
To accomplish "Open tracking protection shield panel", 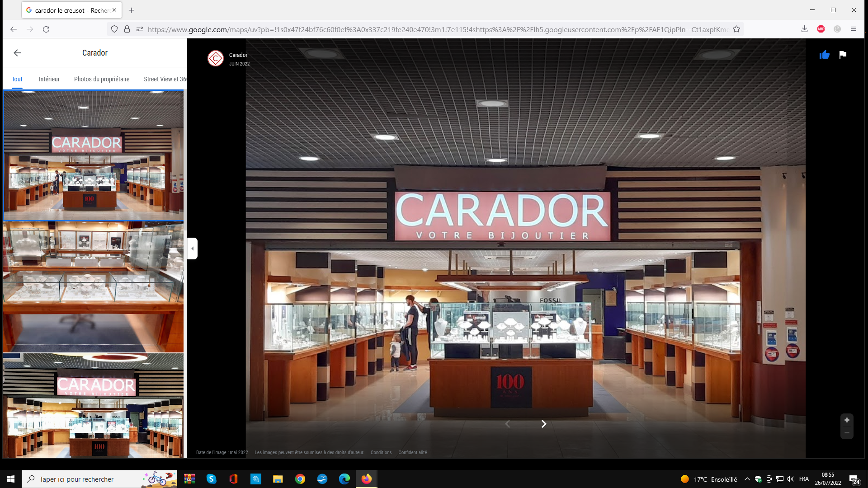I will click(x=114, y=29).
